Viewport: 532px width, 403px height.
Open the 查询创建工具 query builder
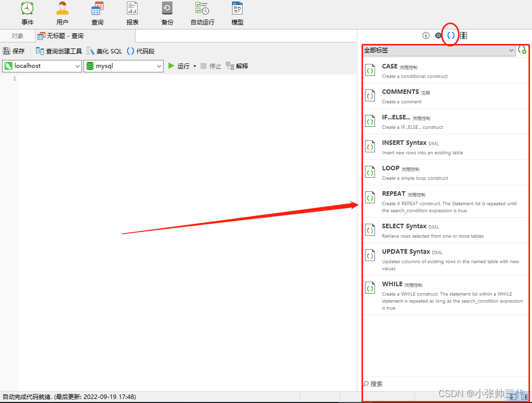(x=58, y=51)
